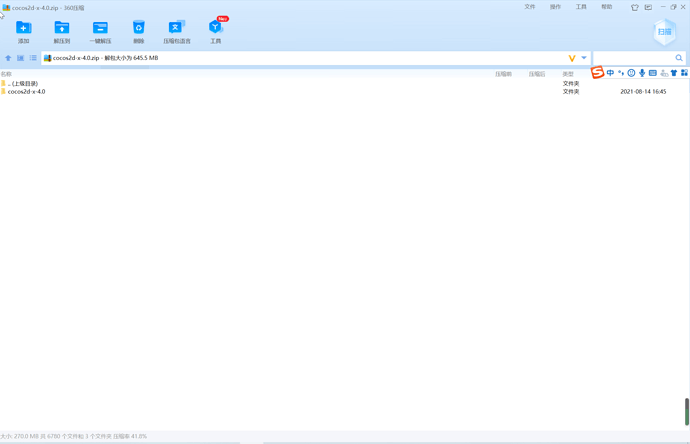Sort by the 压缩后 column header

click(x=537, y=74)
